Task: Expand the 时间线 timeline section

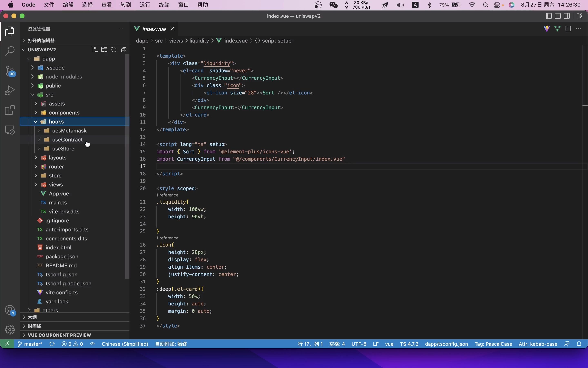Action: (74, 326)
